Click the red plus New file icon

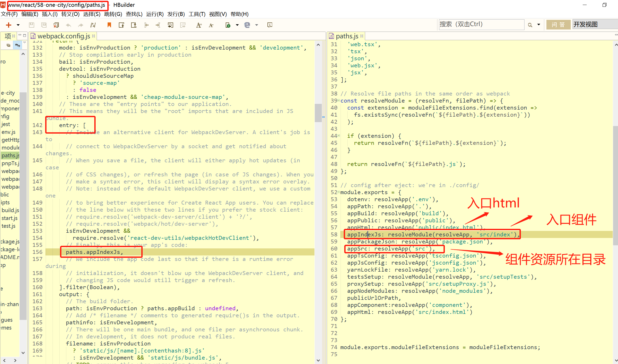pos(9,25)
